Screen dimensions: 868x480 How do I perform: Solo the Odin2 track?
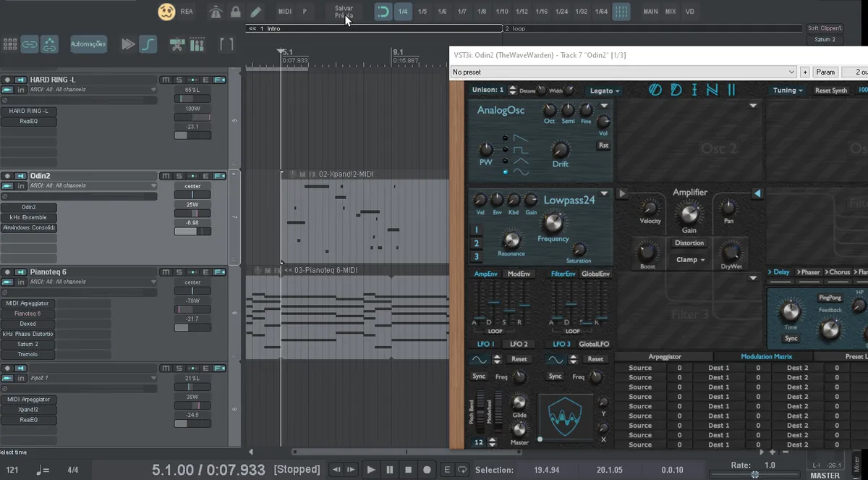(179, 176)
